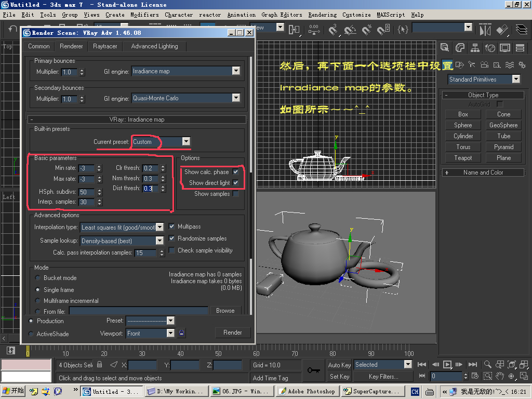This screenshot has width=532, height=399.
Task: Open the Hierarchy command panel
Action: coord(475,48)
